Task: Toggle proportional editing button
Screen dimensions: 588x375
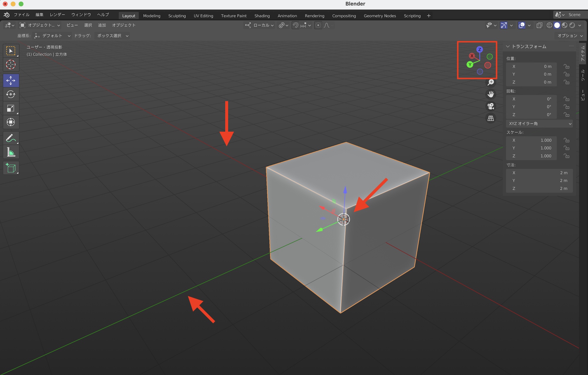Action: [318, 25]
